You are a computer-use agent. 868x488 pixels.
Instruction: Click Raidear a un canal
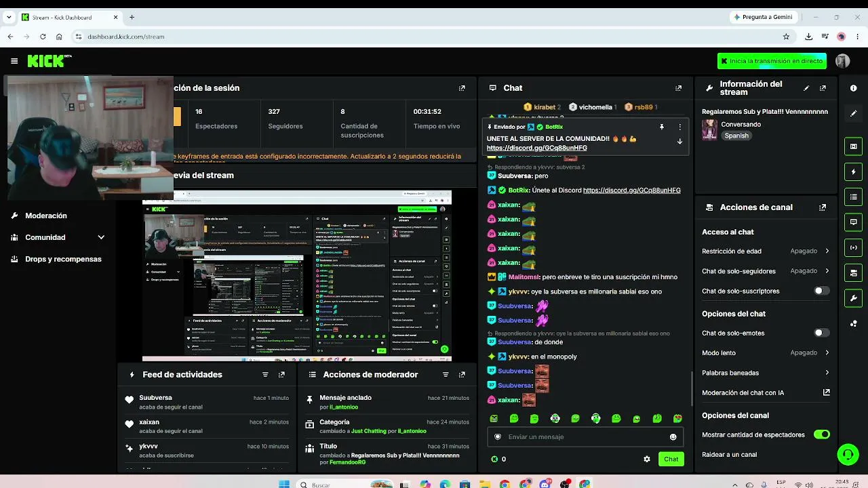(x=730, y=455)
